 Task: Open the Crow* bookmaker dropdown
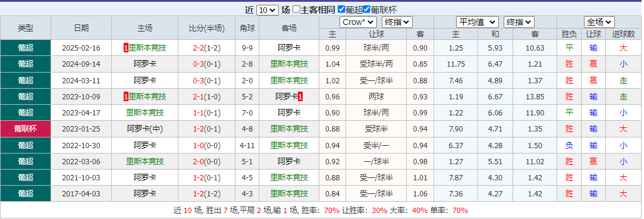pos(358,22)
